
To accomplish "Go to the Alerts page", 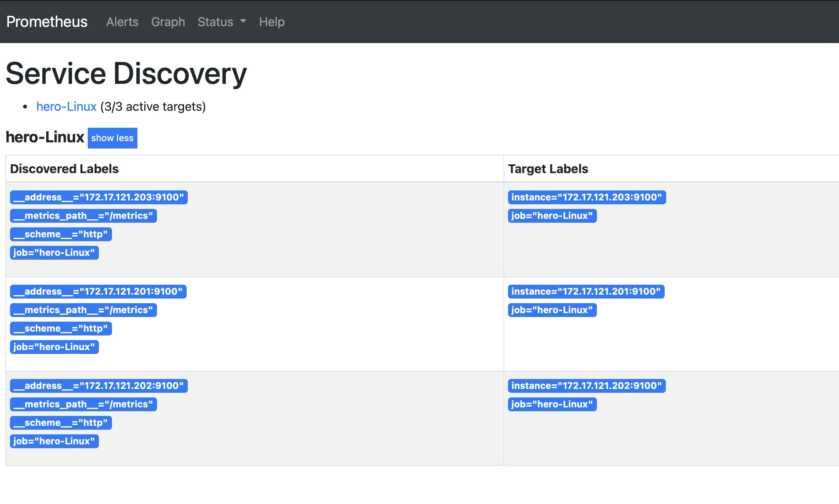I will point(122,22).
